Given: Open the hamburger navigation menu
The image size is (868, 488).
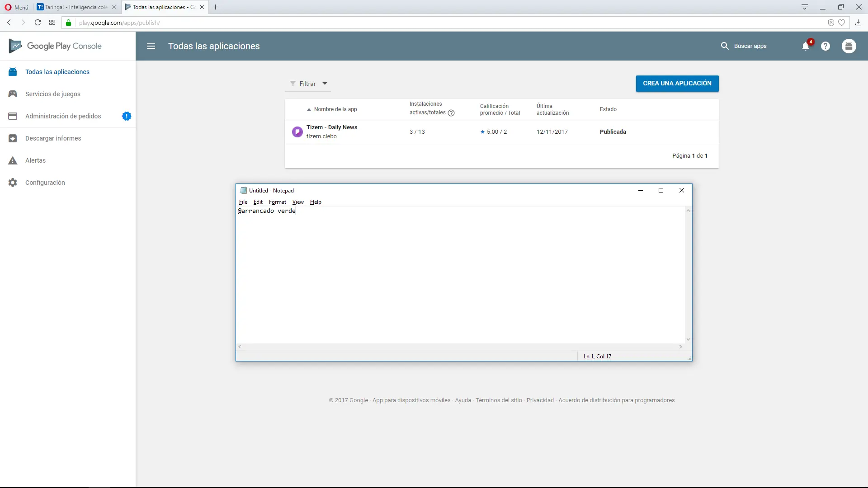Looking at the screenshot, I should [x=151, y=46].
